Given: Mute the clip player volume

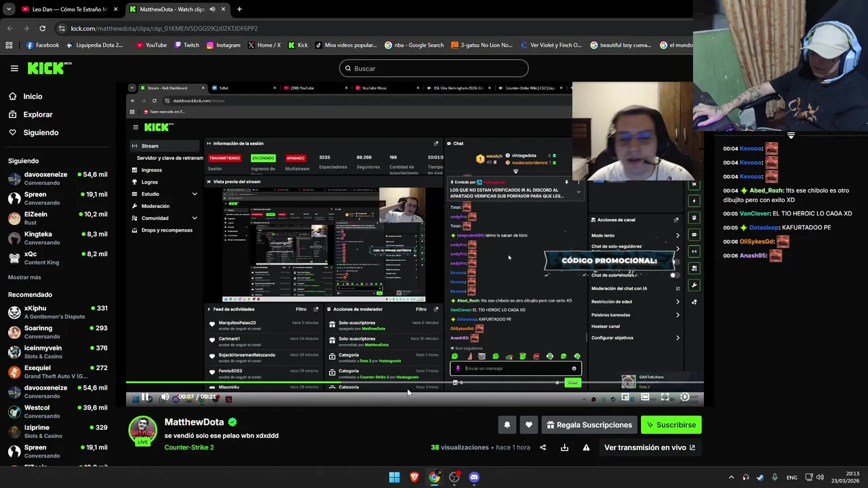Looking at the screenshot, I should click(165, 397).
